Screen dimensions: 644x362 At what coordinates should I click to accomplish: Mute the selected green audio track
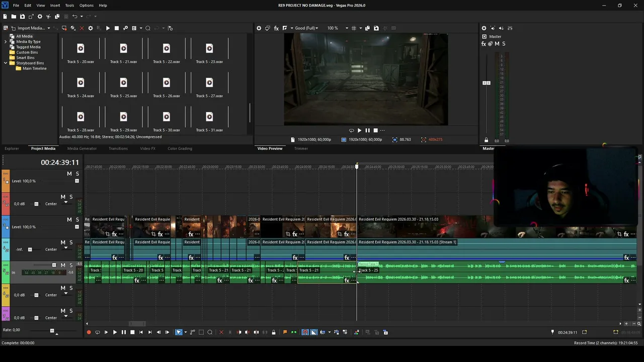coord(64,265)
